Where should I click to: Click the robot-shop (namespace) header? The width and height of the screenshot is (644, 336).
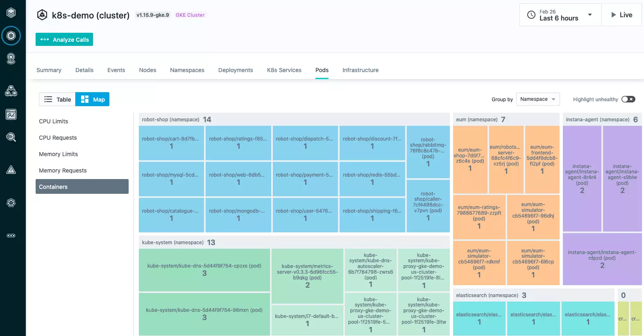click(x=294, y=119)
